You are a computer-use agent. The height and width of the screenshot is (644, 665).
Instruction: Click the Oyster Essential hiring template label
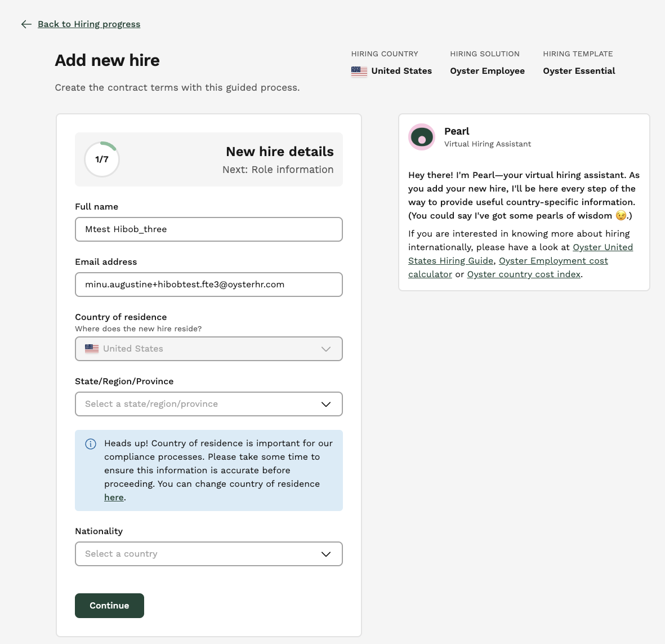click(579, 71)
